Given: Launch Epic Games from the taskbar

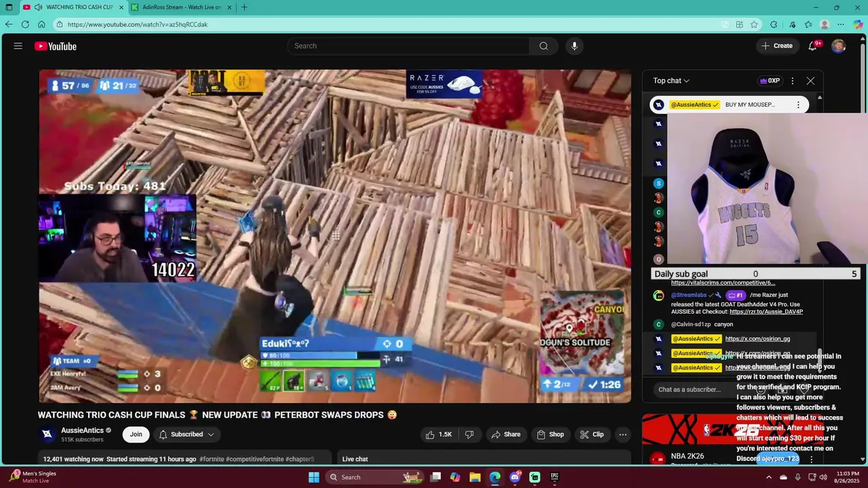Looking at the screenshot, I should coord(555,477).
